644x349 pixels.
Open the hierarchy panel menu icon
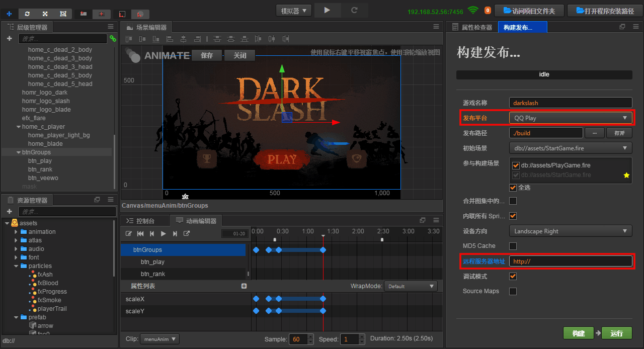[111, 27]
